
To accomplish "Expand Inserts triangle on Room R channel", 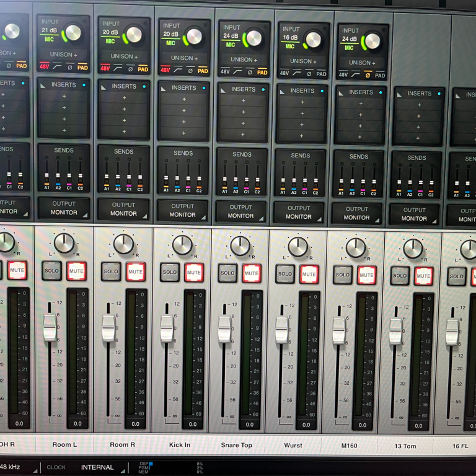I will click(x=104, y=87).
